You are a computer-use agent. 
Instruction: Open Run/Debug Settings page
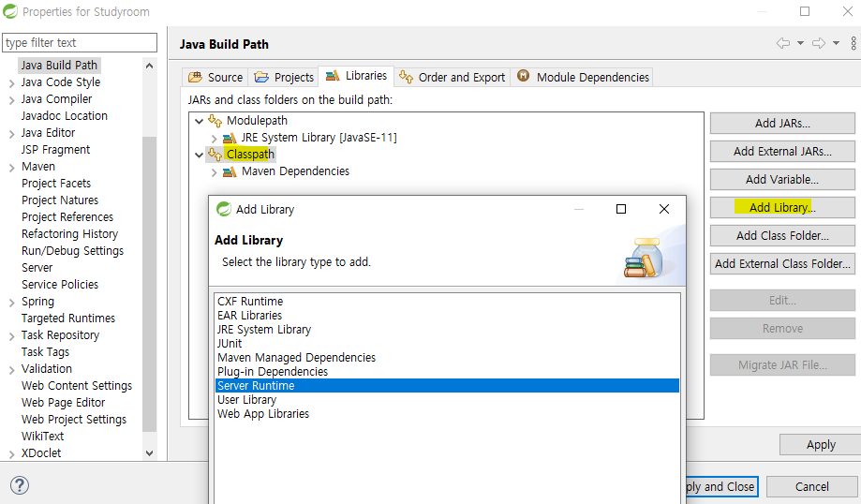tap(72, 251)
